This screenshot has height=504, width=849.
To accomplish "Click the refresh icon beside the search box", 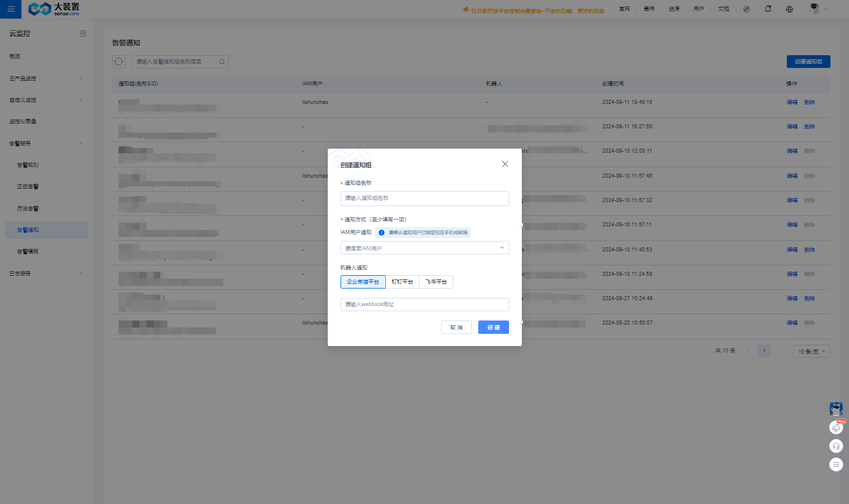I will (119, 62).
